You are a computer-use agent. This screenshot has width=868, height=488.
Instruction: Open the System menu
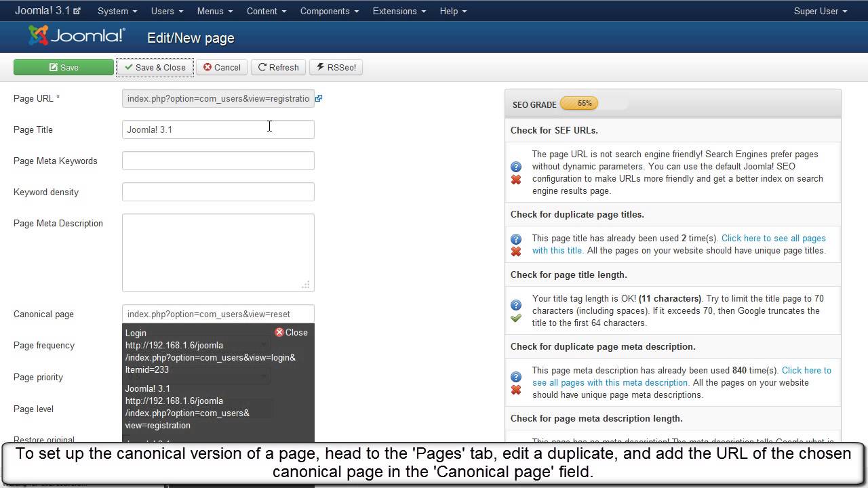[117, 11]
